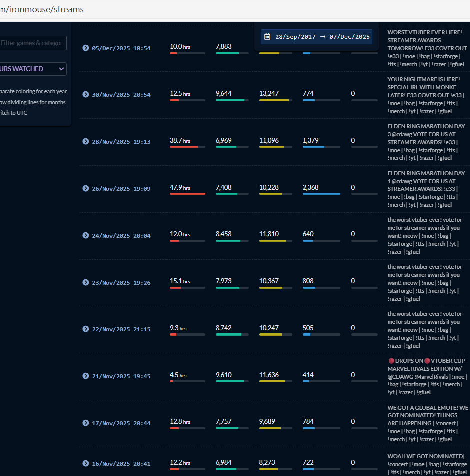Open the 22/Nov/2025 21:15 stream link
The image size is (470, 476).
pos(121,329)
